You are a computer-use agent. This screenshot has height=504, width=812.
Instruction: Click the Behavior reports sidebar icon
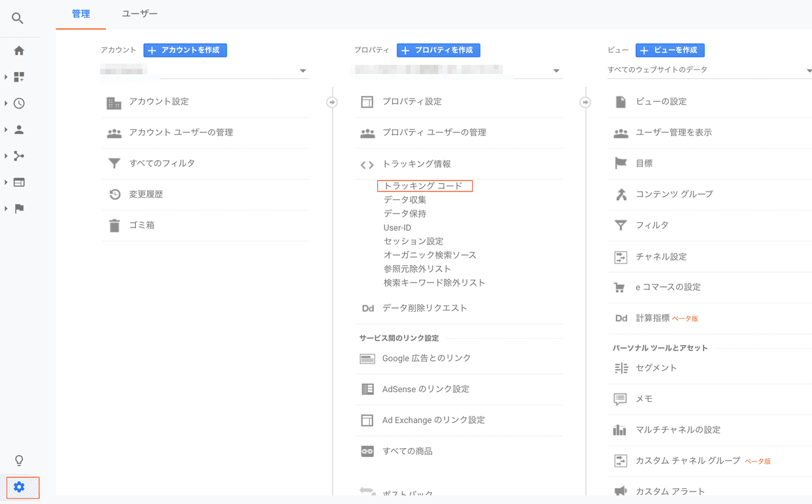tap(20, 182)
